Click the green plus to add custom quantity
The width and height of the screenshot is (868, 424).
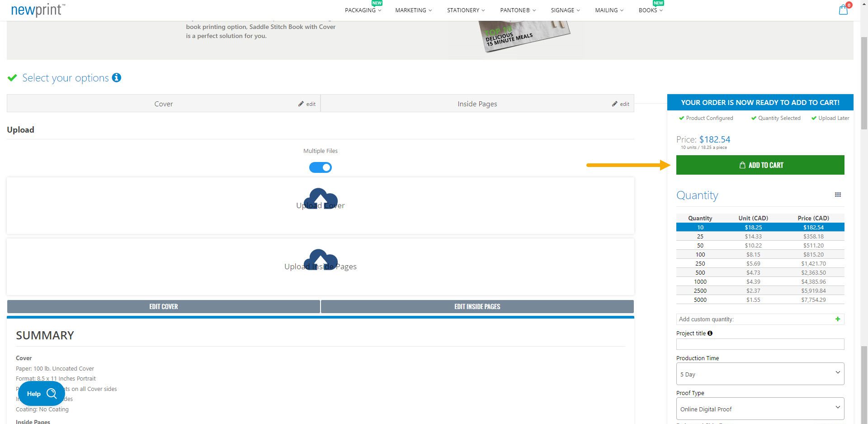pos(837,319)
